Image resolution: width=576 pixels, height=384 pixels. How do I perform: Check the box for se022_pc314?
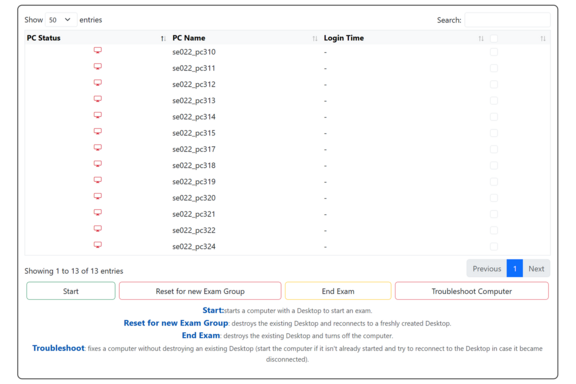coord(494,116)
